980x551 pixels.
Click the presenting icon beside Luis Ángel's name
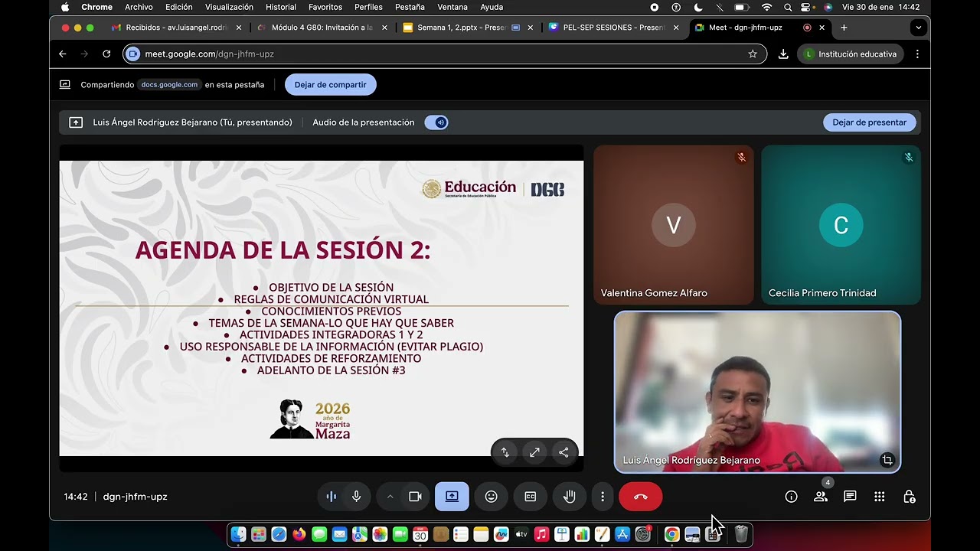76,122
